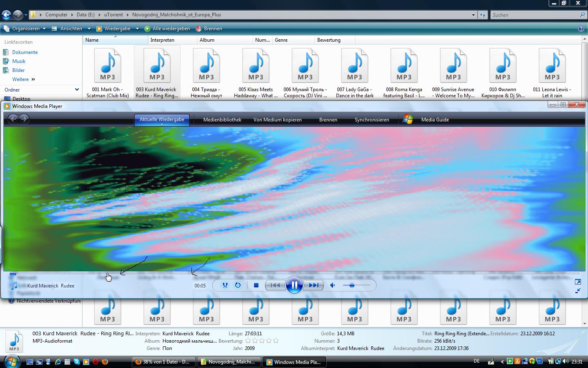Open the Media Guide tab

tap(435, 120)
